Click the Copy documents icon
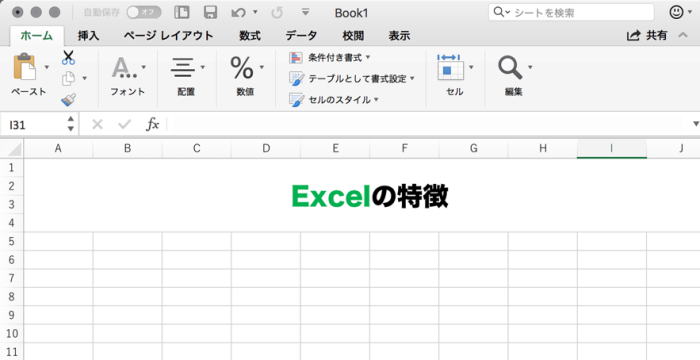Screen dimensions: 700x360 tap(68, 79)
